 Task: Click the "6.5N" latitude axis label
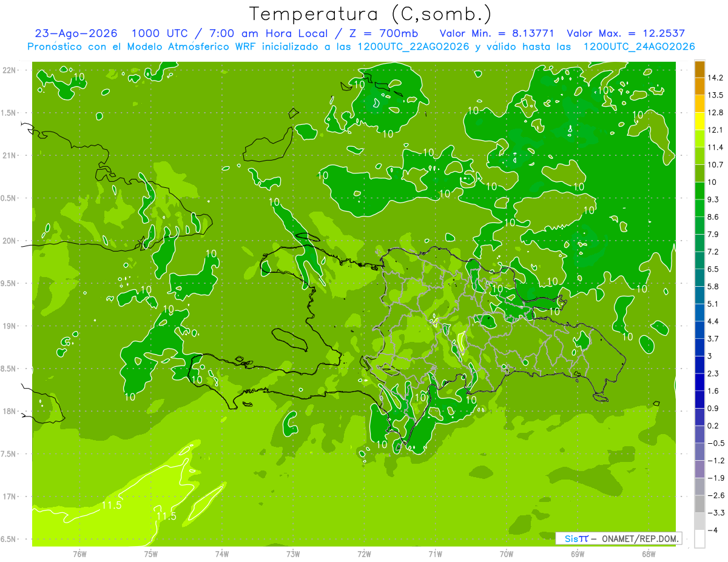(8, 539)
